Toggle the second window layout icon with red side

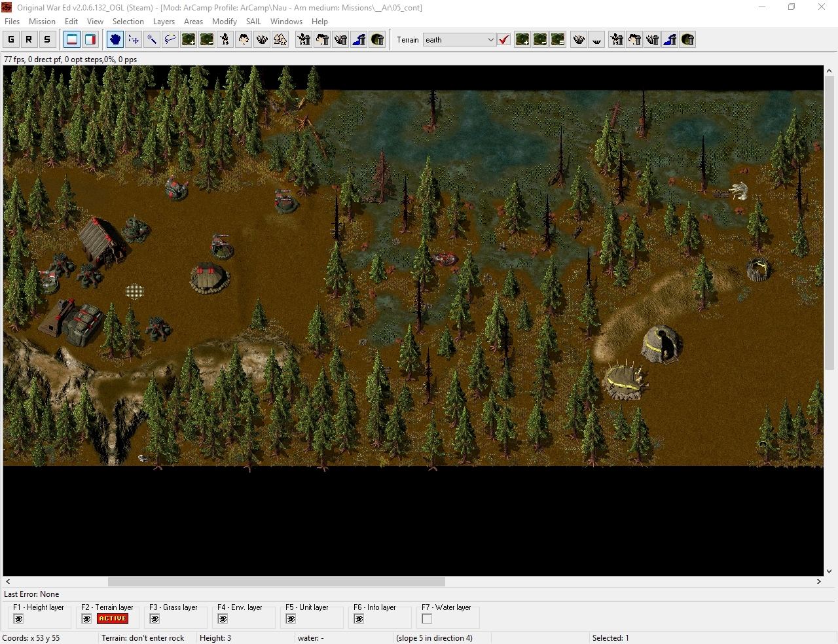(90, 40)
